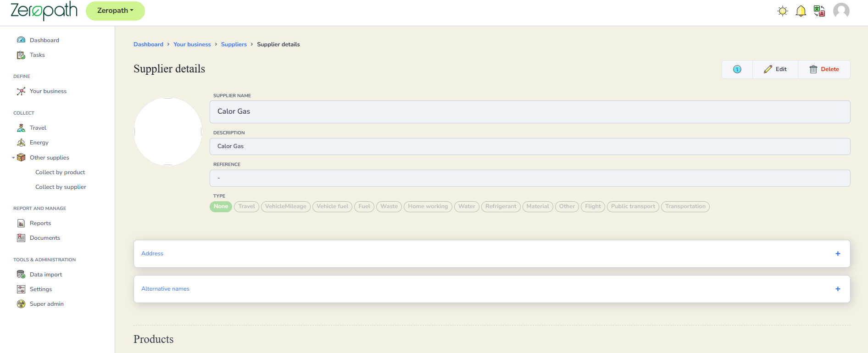Click the Energy sidebar icon
The image size is (868, 353).
pos(21,143)
